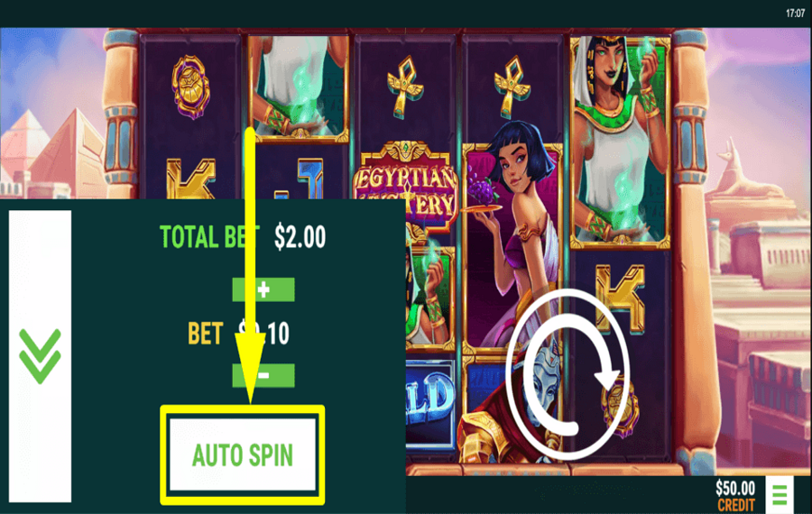
Task: Click the golden ankh on the fourth reel
Action: 512,87
